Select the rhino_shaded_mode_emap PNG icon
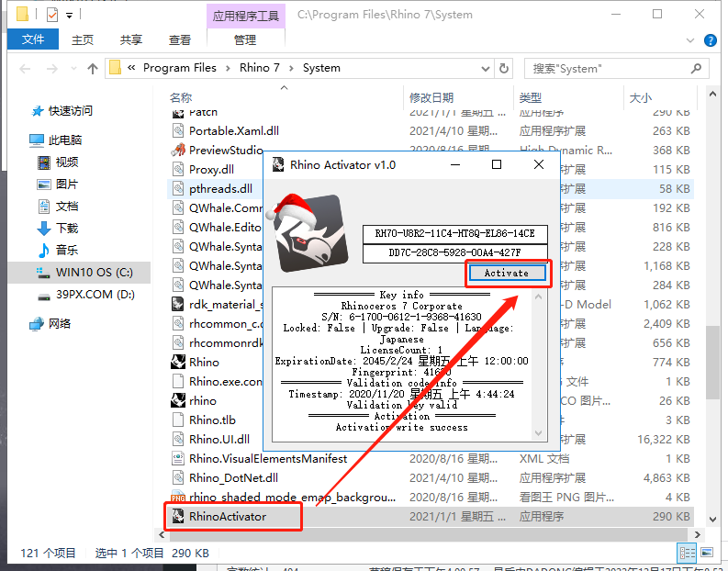The width and height of the screenshot is (728, 571). point(178,498)
